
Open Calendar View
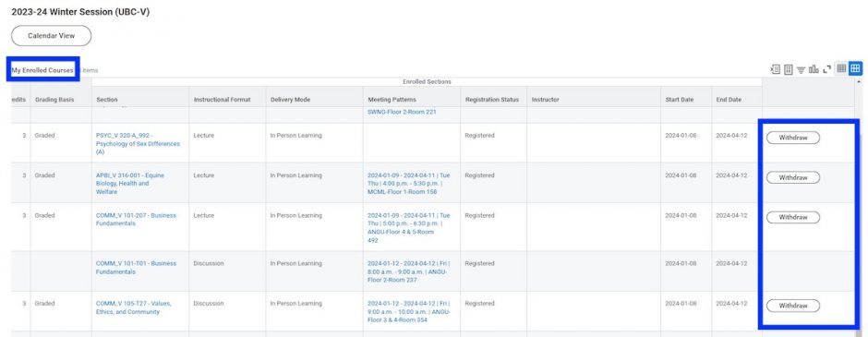(x=52, y=36)
